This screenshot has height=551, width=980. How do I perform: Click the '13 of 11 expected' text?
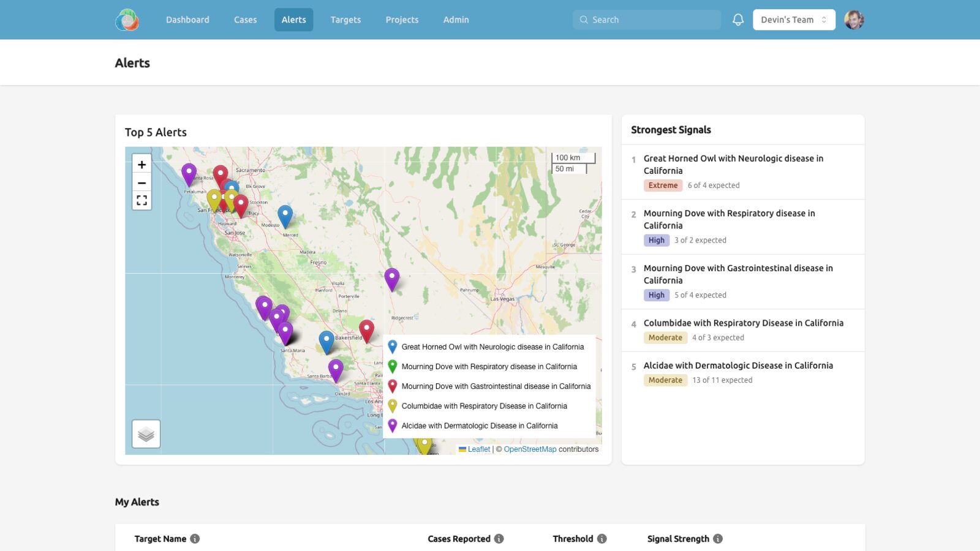(722, 380)
